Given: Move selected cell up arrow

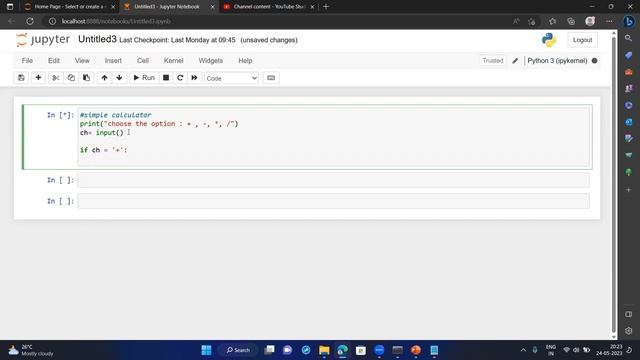Looking at the screenshot, I should tap(104, 78).
